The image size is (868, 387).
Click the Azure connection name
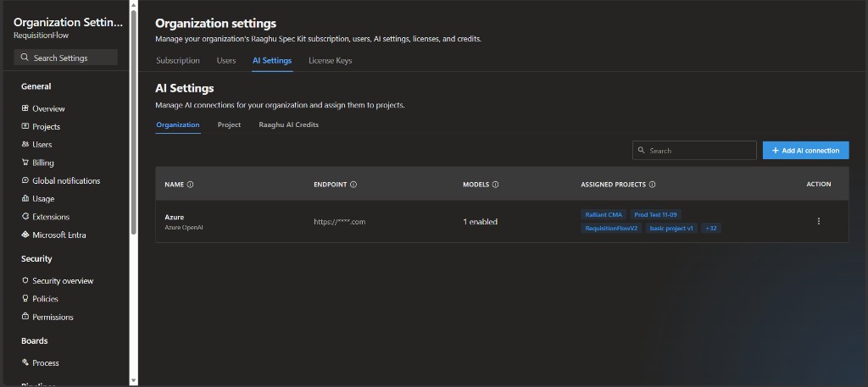(x=175, y=218)
